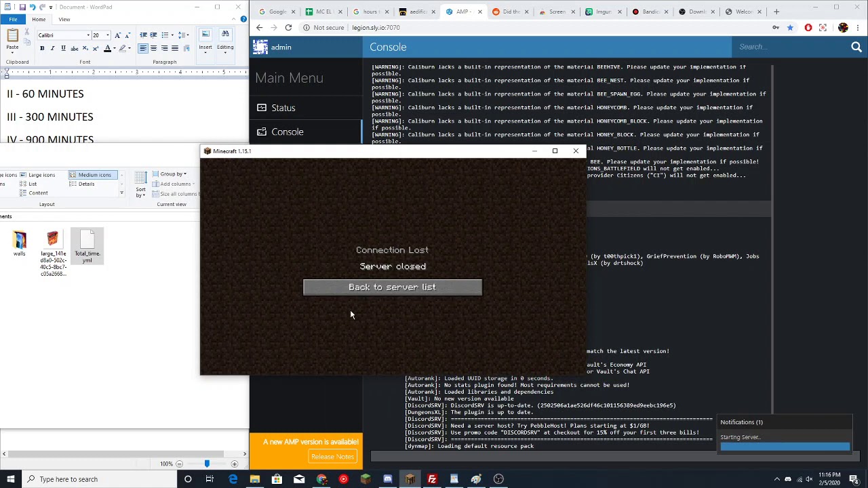Click Undo in WordPad quick access toolbar

32,7
